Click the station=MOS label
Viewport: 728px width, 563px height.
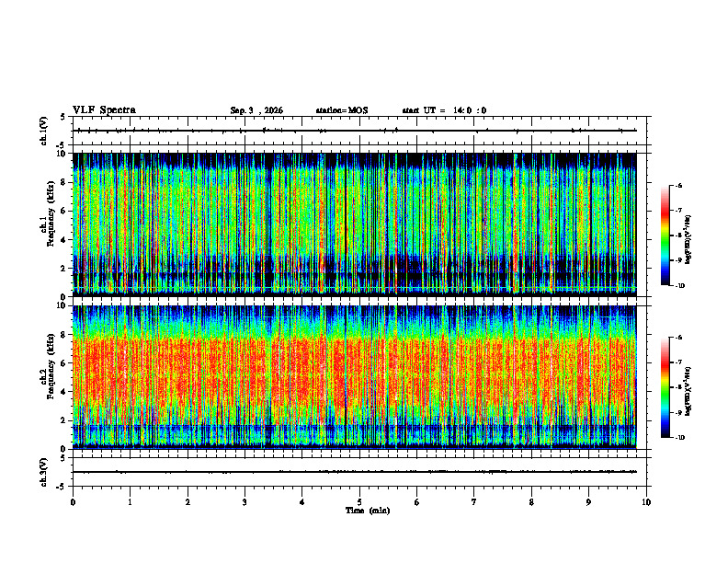tap(342, 110)
